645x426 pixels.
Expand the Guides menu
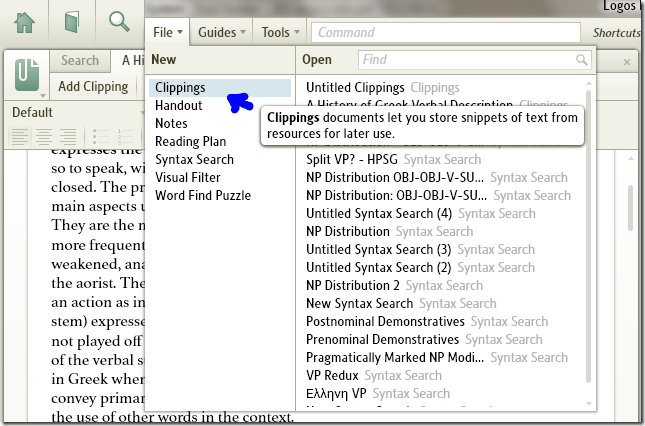click(x=221, y=32)
